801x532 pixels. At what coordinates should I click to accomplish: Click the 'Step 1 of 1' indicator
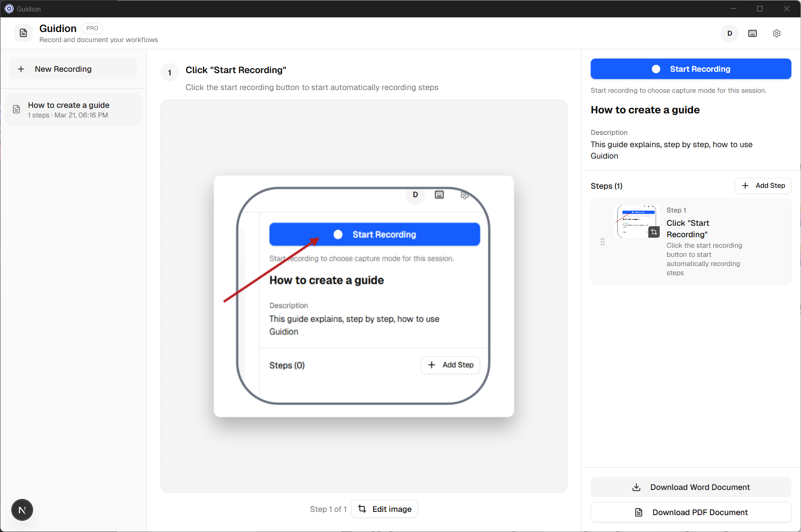328,509
